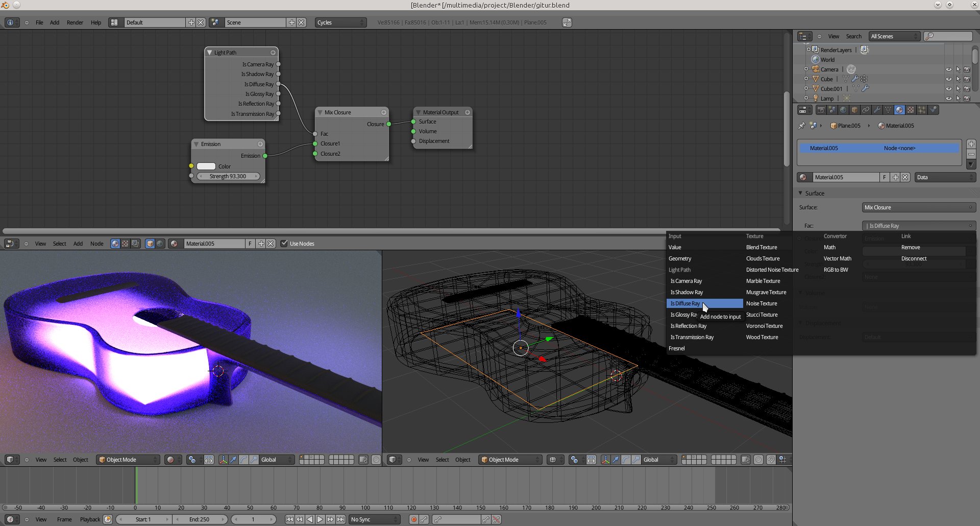The width and height of the screenshot is (980, 526).
Task: Toggle the Use Nodes checkbox
Action: tap(284, 244)
